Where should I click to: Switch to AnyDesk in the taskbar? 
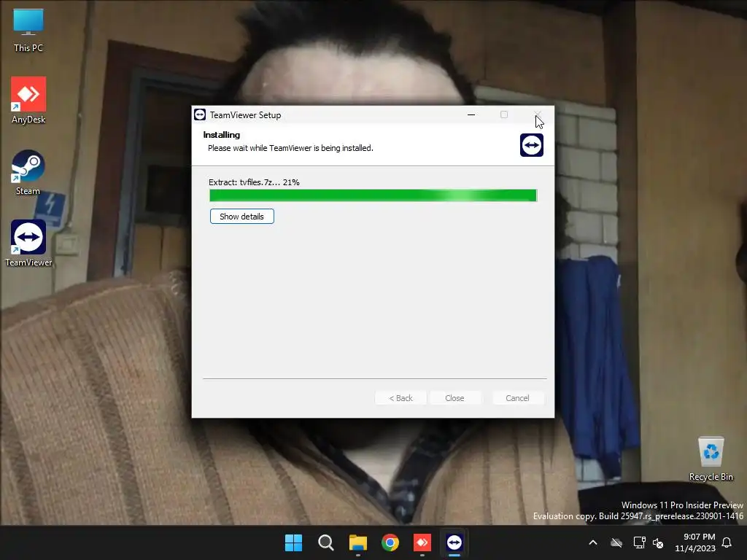point(422,542)
